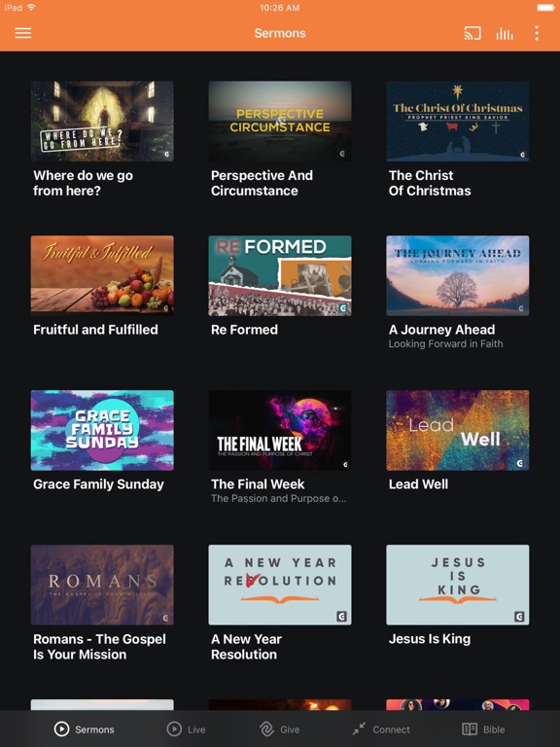560x747 pixels.
Task: Tap the Live play icon
Action: [174, 729]
